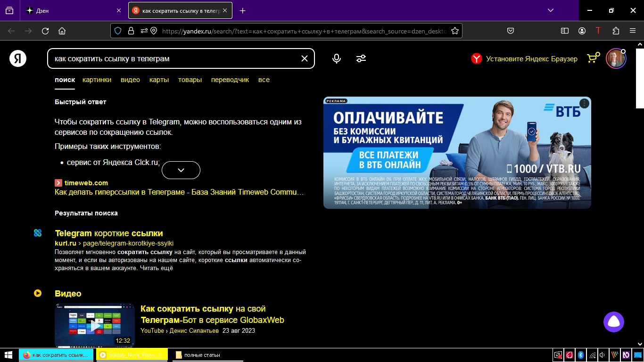Open the timeweb.com source link
The width and height of the screenshot is (644, 362).
pos(86,183)
